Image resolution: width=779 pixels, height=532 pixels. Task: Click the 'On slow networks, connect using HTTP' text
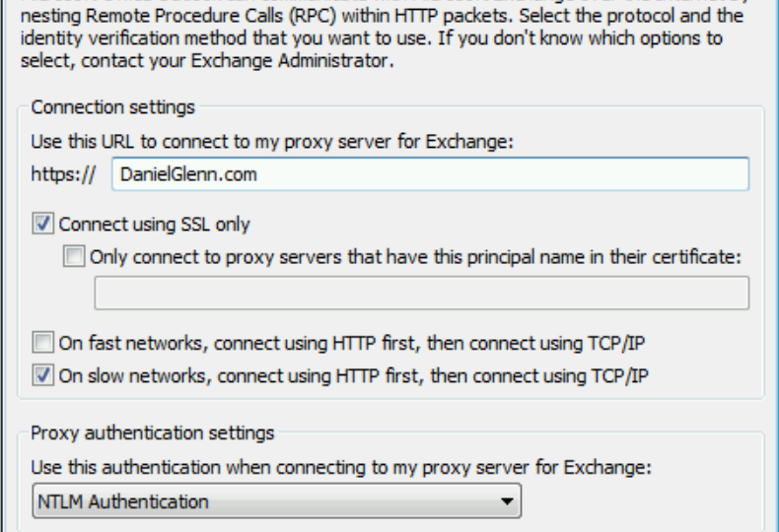pyautogui.click(x=354, y=374)
